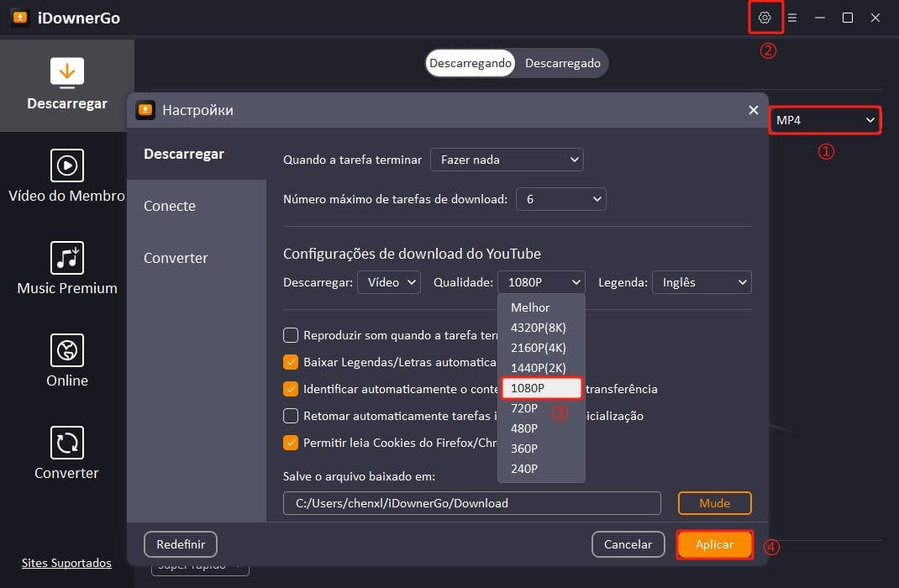Select 2160P(4K) quality option
This screenshot has width=899, height=588.
(541, 348)
